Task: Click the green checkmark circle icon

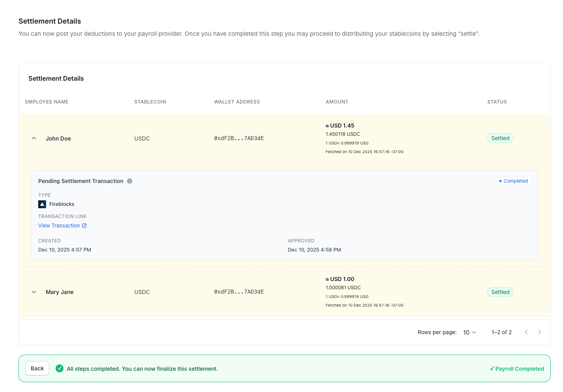Action: pos(59,368)
